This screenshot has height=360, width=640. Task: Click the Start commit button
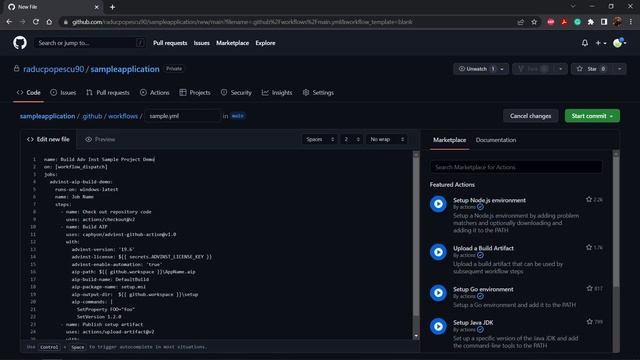(x=592, y=116)
